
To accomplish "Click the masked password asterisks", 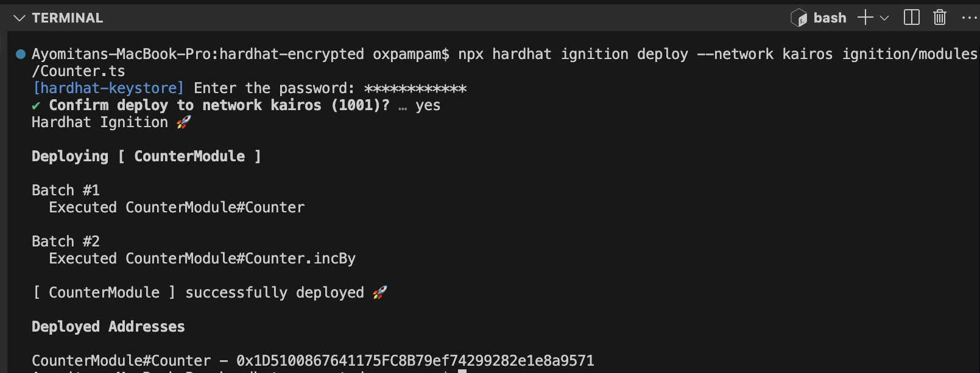I will (415, 89).
